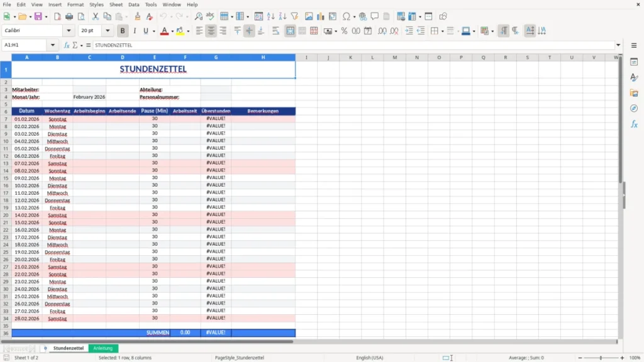
Task: Click the zoom out minus button
Action: (580, 358)
